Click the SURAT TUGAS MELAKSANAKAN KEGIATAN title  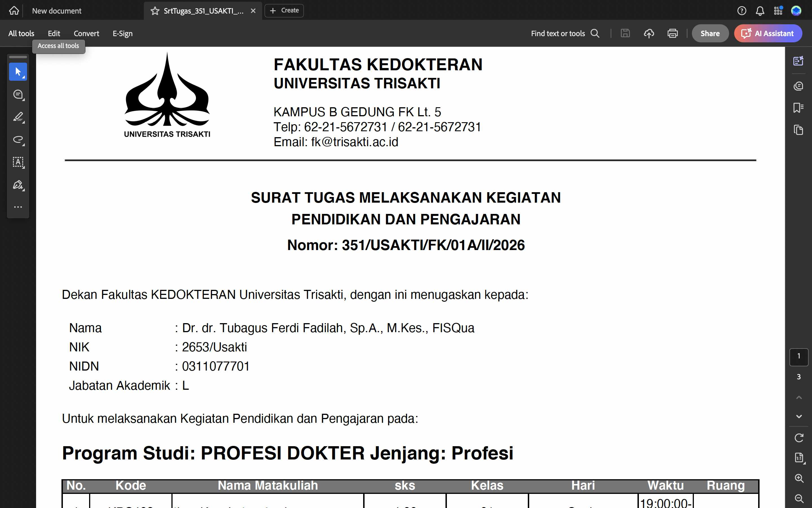[x=406, y=198]
